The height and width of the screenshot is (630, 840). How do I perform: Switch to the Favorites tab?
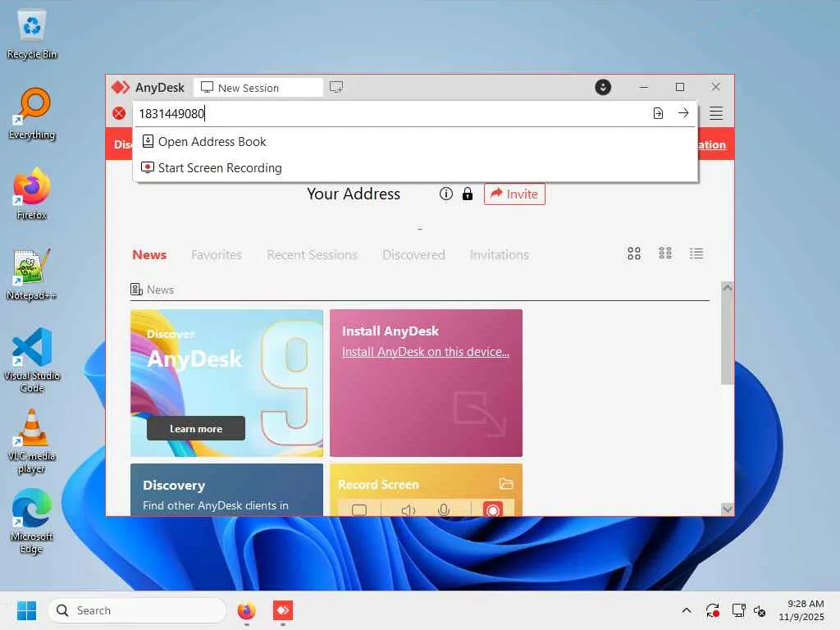pyautogui.click(x=217, y=255)
